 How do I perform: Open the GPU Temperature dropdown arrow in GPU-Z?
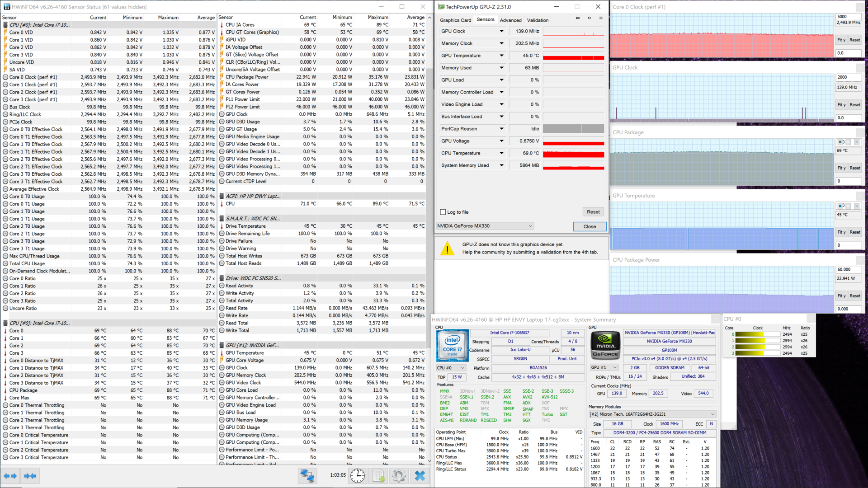tap(501, 56)
